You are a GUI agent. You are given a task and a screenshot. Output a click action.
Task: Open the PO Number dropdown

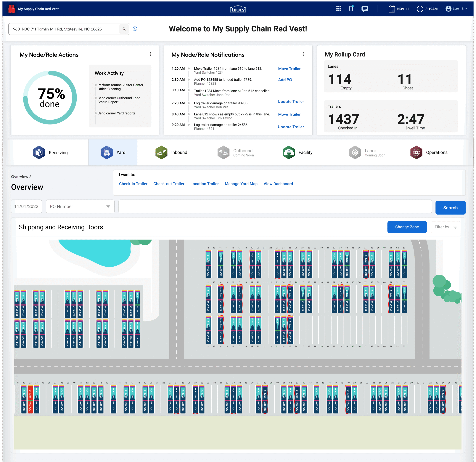tap(80, 206)
